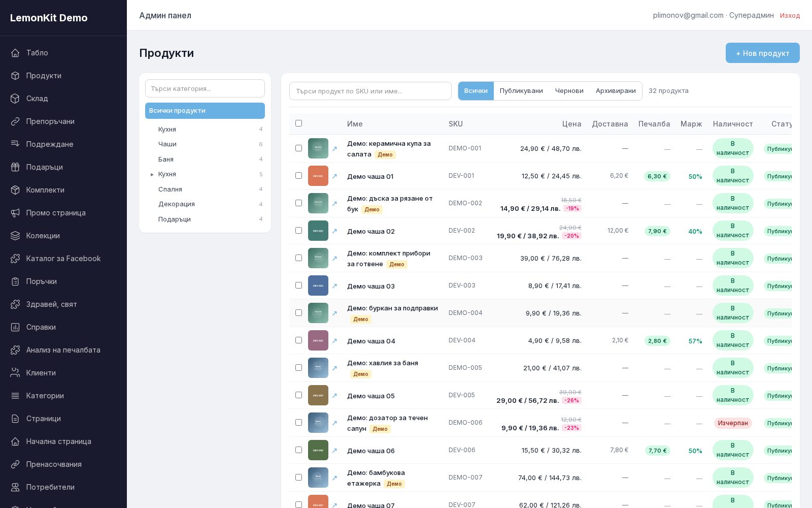Show the Публикувани products tab
This screenshot has width=812, height=508.
click(521, 91)
